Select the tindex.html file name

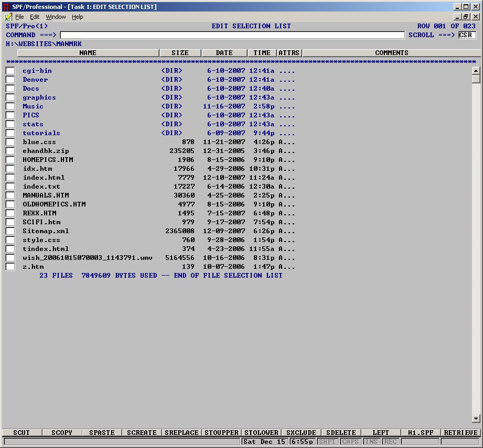46,249
